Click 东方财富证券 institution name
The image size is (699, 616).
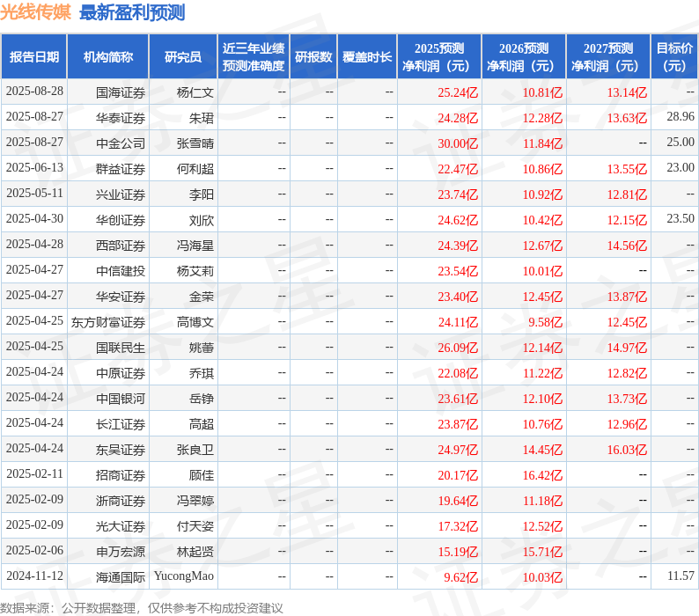click(108, 322)
